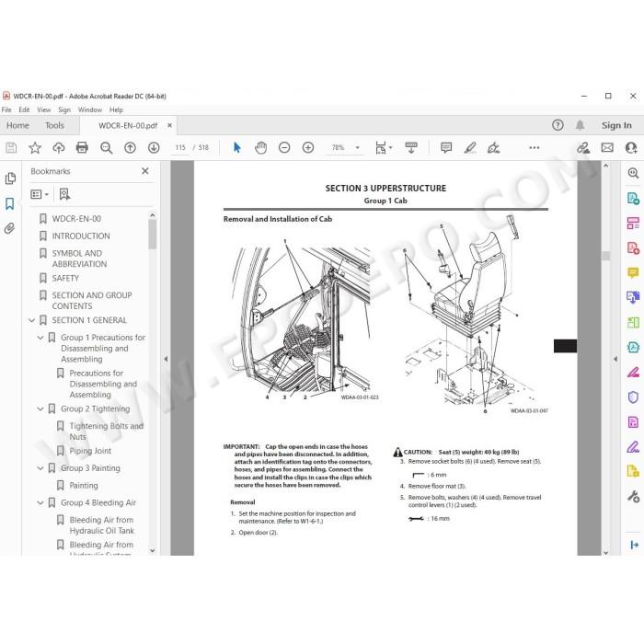This screenshot has width=644, height=644.
Task: Collapse SECTION 1 GENERAL bookmark
Action: pos(31,320)
